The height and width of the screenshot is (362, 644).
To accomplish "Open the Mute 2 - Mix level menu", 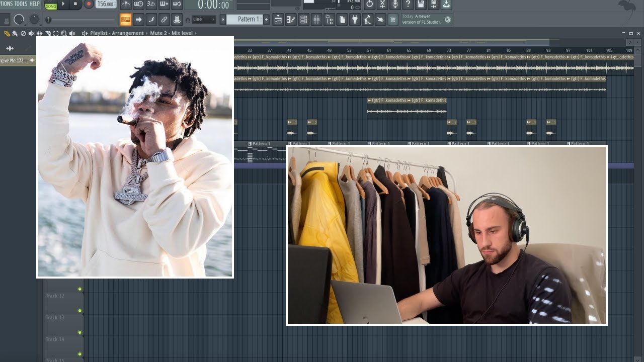I will [172, 33].
